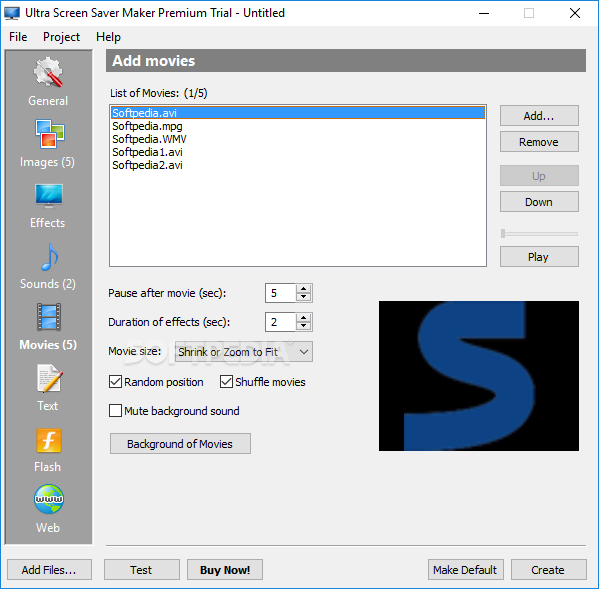The height and width of the screenshot is (589, 599).
Task: Open the Project menu
Action: (x=61, y=37)
